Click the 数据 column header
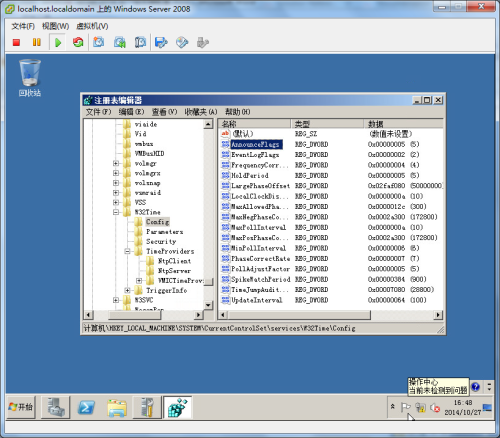 tap(403, 124)
